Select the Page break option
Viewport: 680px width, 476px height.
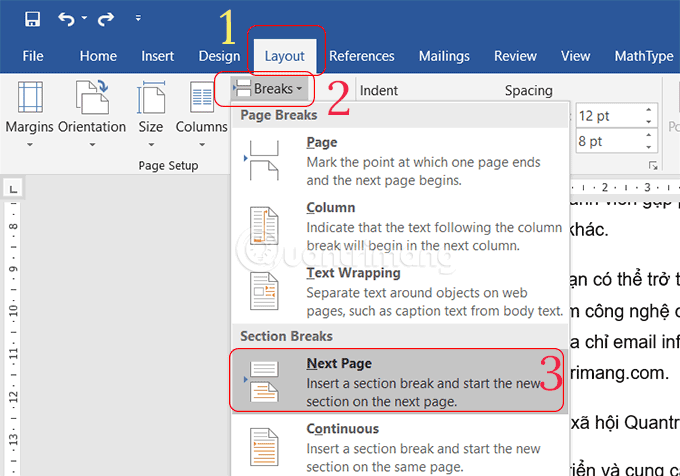click(x=400, y=160)
